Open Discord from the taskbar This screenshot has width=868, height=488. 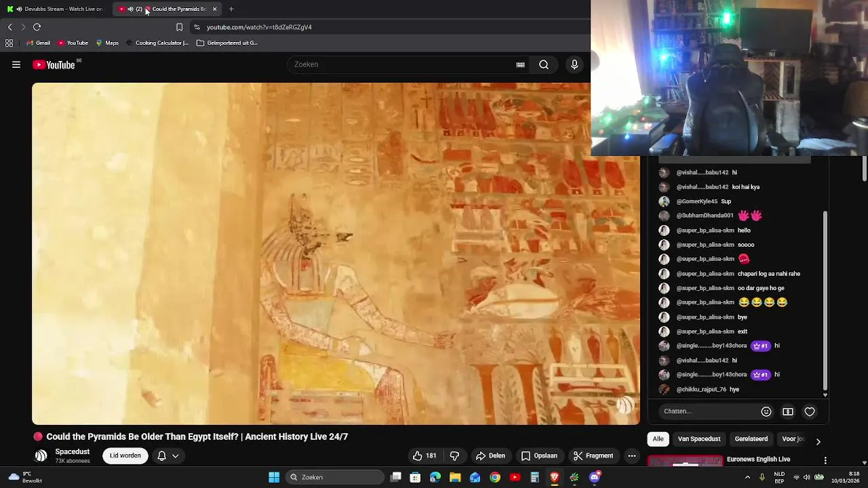click(595, 477)
